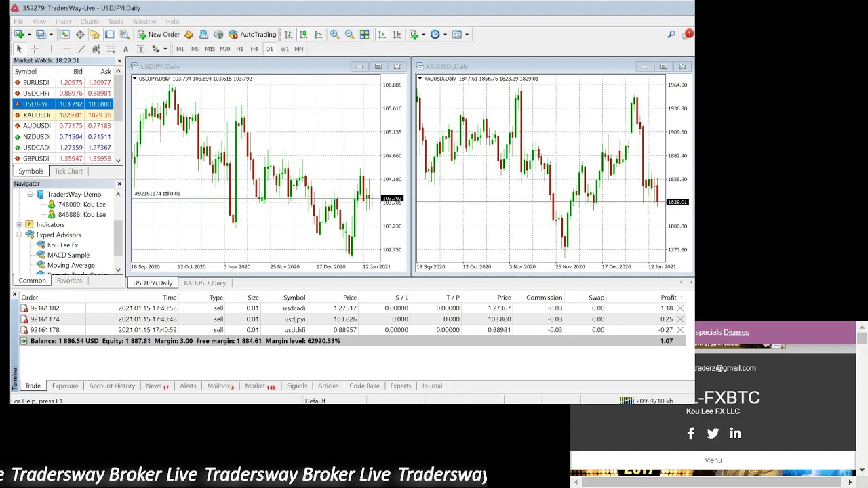
Task: Switch to the M5 timeframe
Action: click(x=195, y=49)
